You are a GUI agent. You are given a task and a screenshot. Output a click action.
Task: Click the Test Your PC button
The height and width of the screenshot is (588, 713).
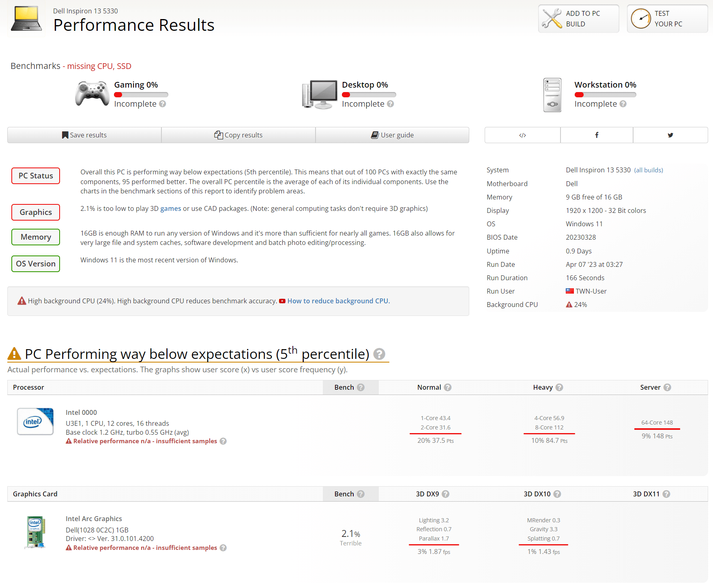(x=667, y=19)
